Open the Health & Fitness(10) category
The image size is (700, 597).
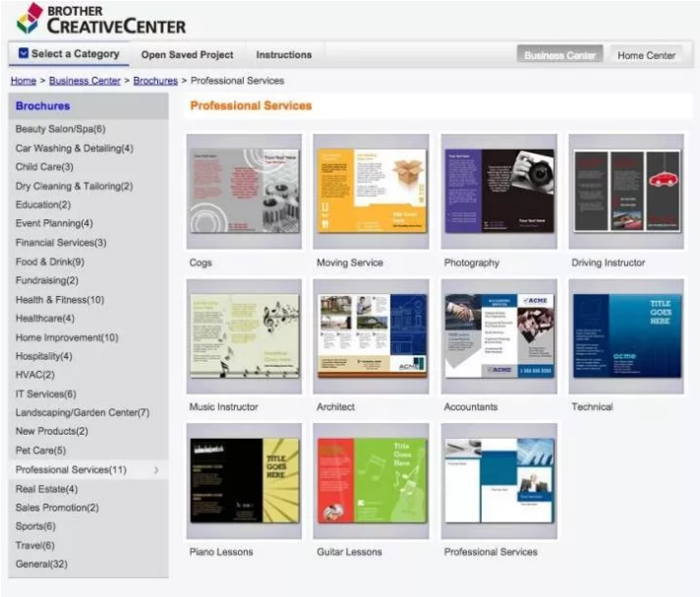(59, 300)
